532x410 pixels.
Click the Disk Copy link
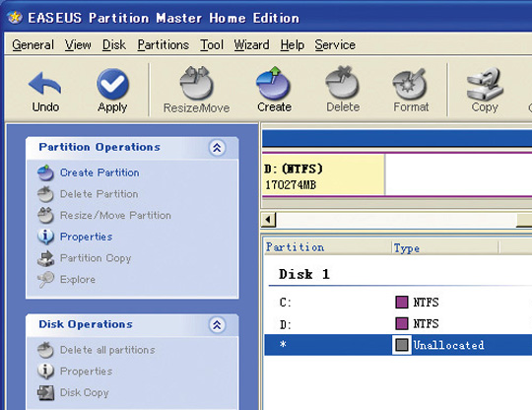(x=84, y=392)
